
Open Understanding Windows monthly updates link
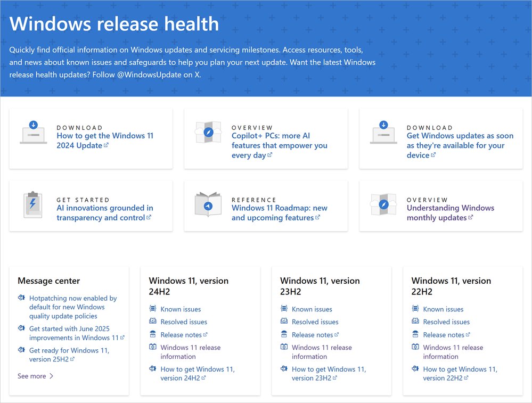(x=450, y=213)
